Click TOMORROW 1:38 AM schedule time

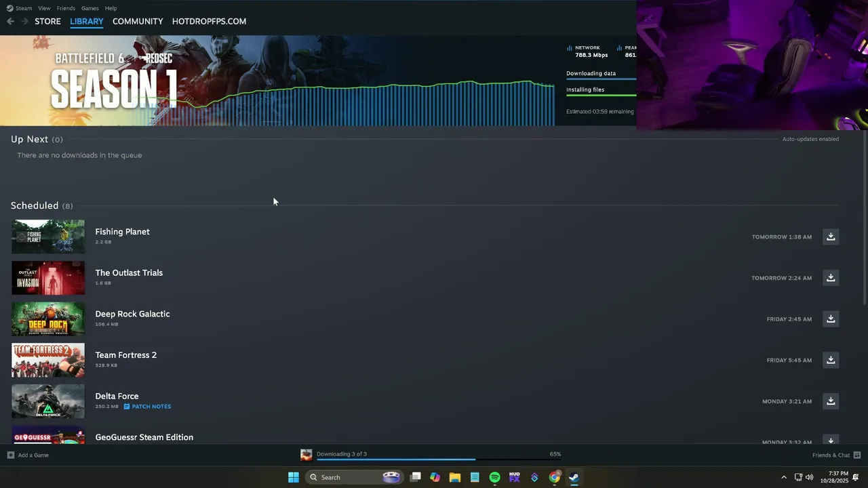(x=782, y=237)
